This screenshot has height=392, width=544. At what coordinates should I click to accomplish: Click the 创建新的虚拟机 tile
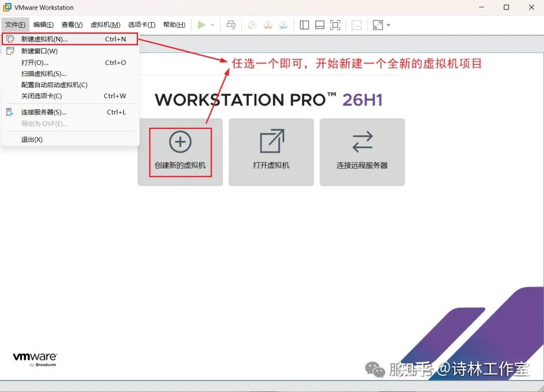(x=180, y=152)
